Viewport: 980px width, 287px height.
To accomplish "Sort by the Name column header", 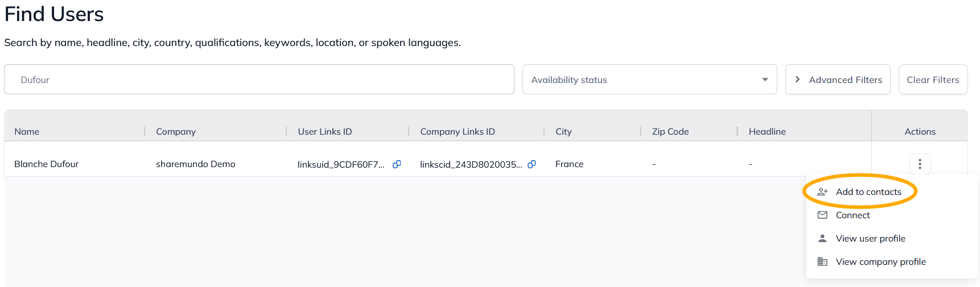I will coord(27,131).
